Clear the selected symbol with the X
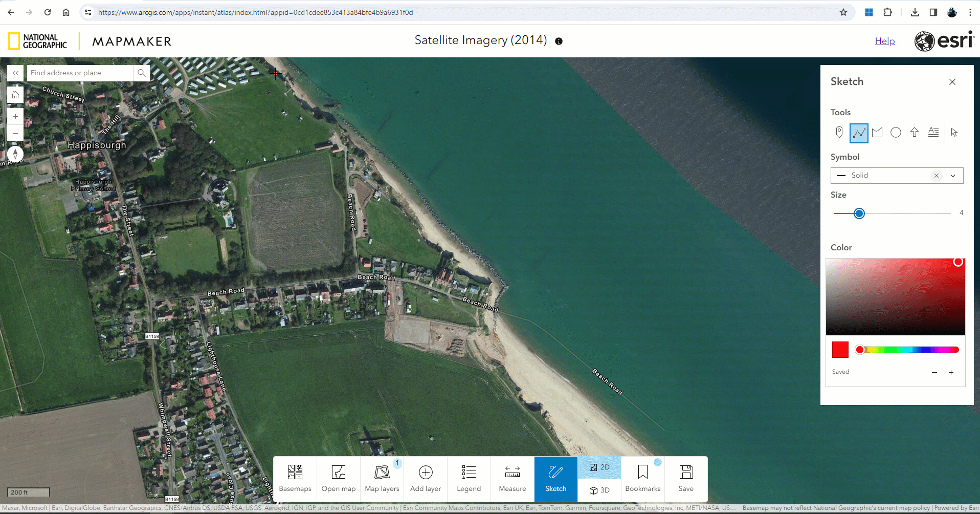The width and height of the screenshot is (980, 514). [937, 175]
